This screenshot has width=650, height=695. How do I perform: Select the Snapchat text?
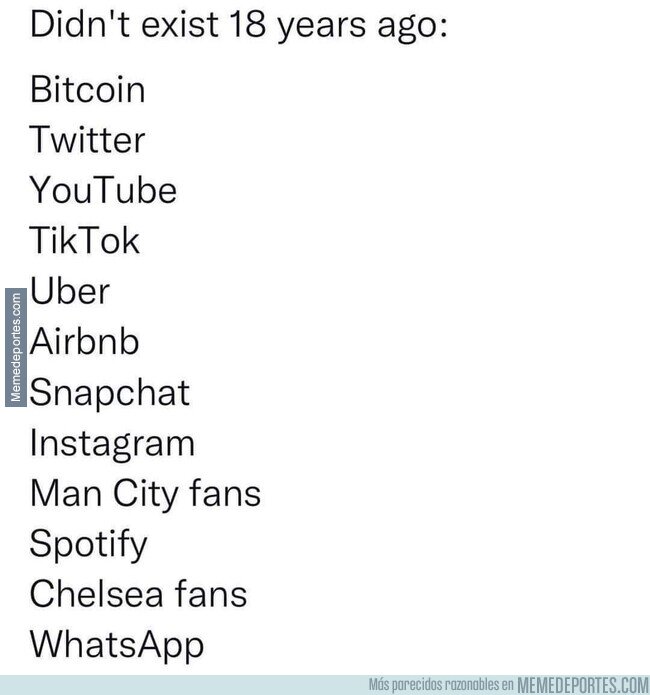tap(110, 394)
